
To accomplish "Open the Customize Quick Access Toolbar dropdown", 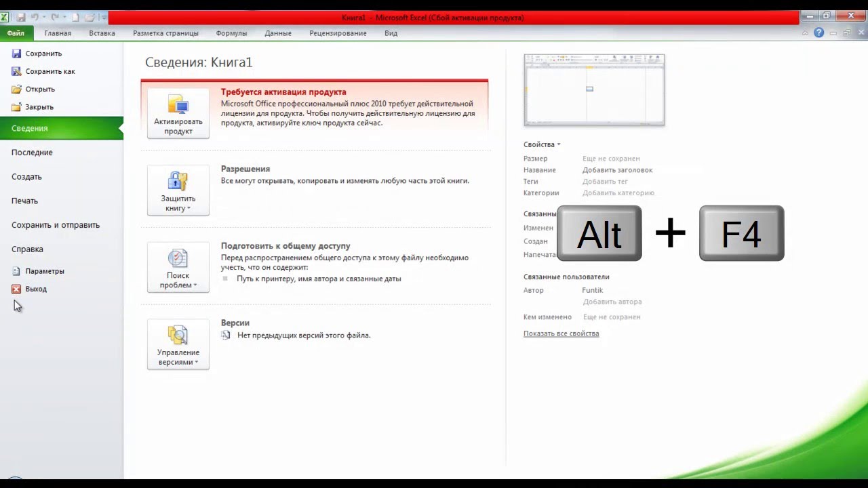I will click(x=104, y=18).
